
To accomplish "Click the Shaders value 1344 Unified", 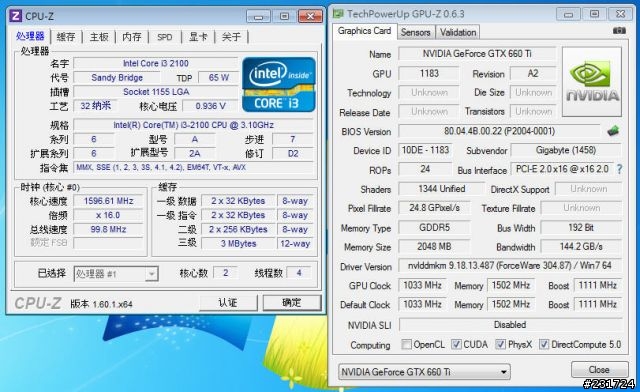I will pos(441,189).
